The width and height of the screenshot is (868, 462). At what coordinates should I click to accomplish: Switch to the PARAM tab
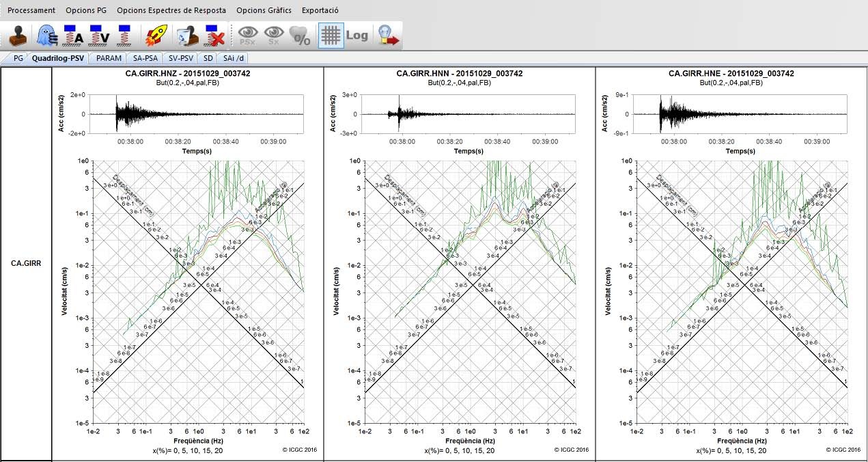[x=109, y=58]
